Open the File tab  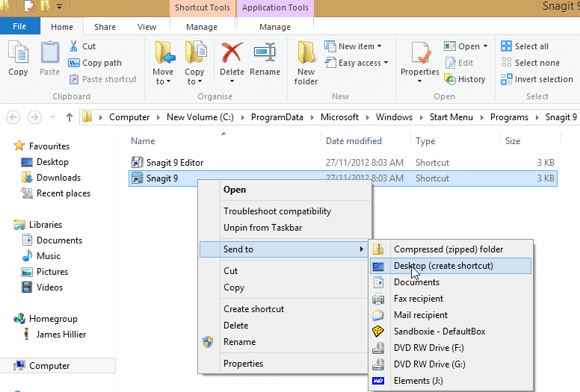coord(19,26)
